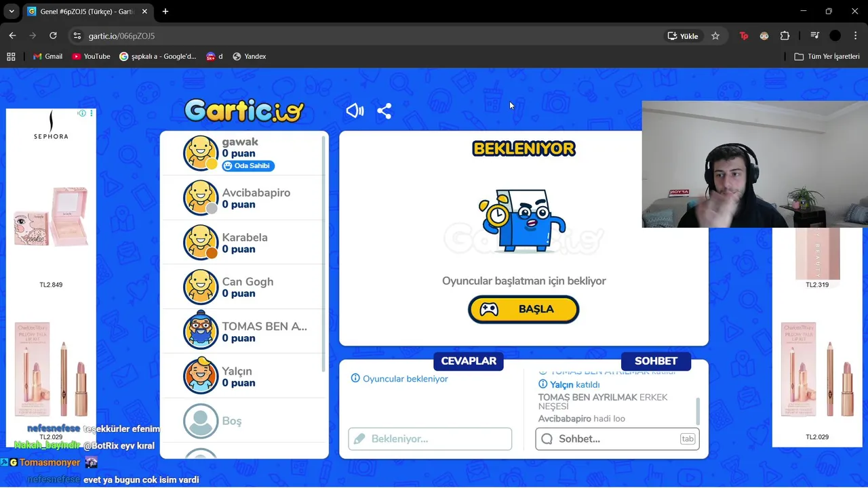
Task: Click the Sohbet chat input field
Action: (617, 439)
